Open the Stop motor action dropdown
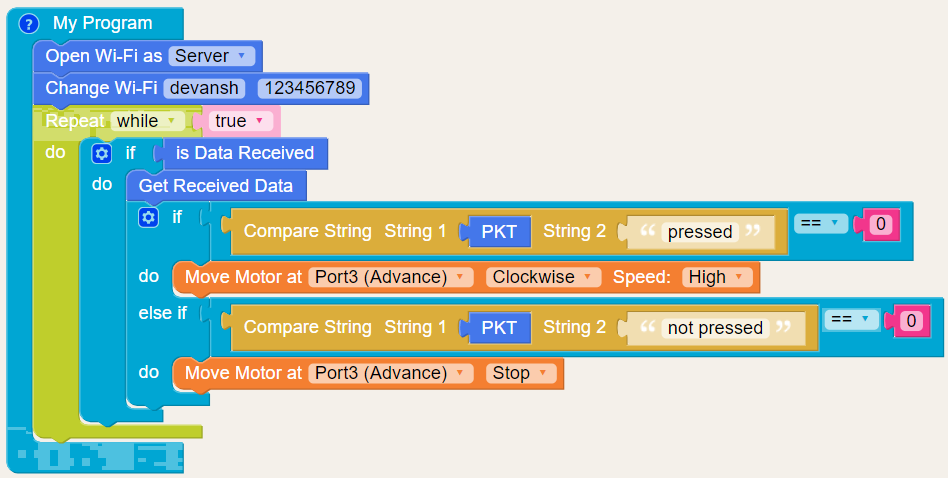Image resolution: width=948 pixels, height=478 pixels. tap(520, 373)
